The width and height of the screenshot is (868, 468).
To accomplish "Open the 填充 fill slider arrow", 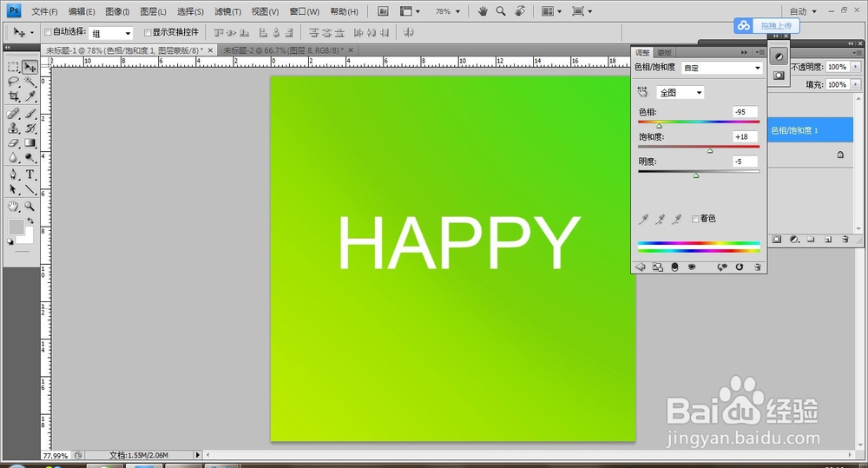I will point(856,85).
